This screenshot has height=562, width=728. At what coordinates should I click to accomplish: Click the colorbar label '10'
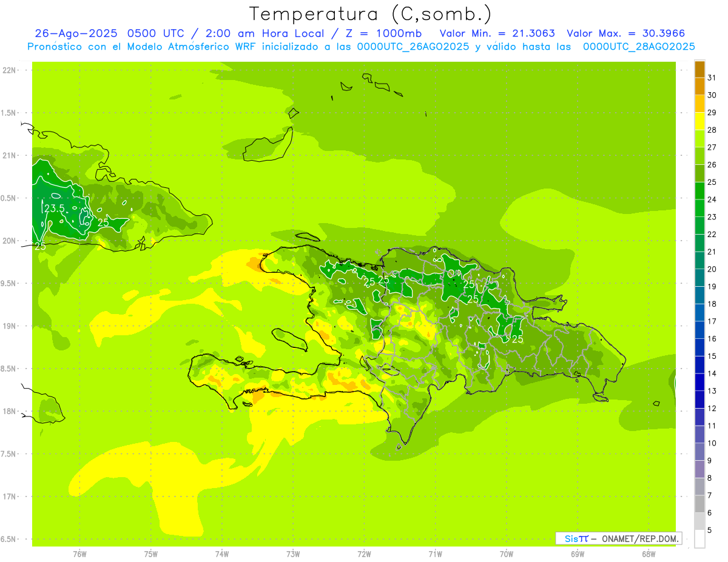click(x=712, y=443)
